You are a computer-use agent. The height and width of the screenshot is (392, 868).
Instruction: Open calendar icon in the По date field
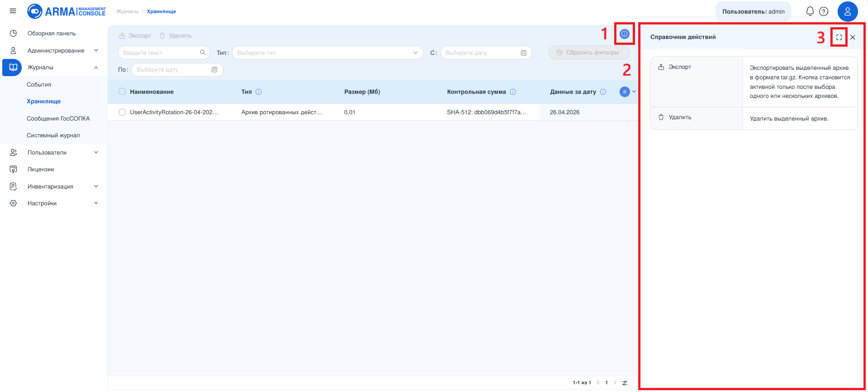click(x=214, y=70)
